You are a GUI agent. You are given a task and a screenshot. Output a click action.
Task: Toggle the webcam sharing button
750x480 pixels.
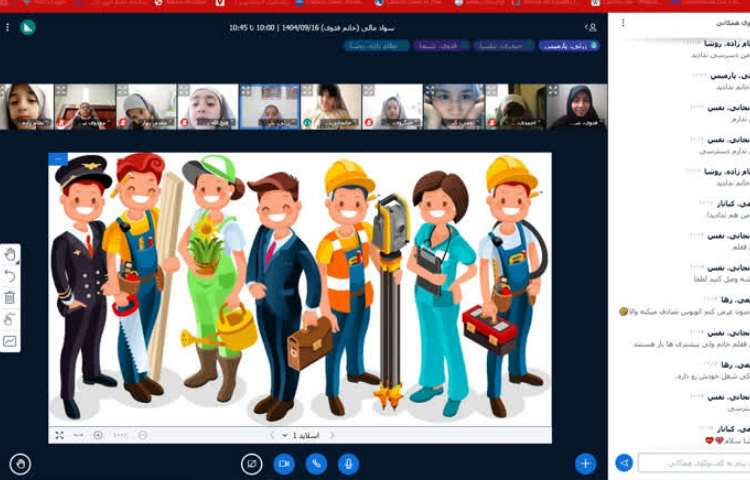pyautogui.click(x=284, y=464)
